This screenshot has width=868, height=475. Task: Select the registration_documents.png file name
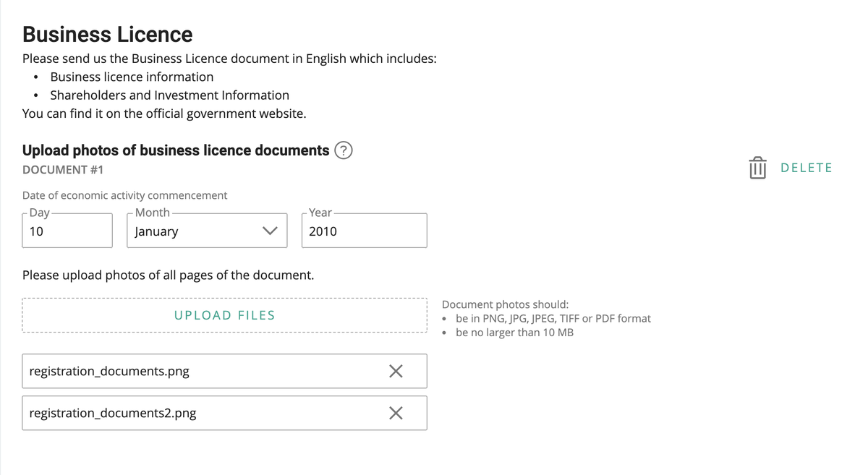[x=109, y=371]
